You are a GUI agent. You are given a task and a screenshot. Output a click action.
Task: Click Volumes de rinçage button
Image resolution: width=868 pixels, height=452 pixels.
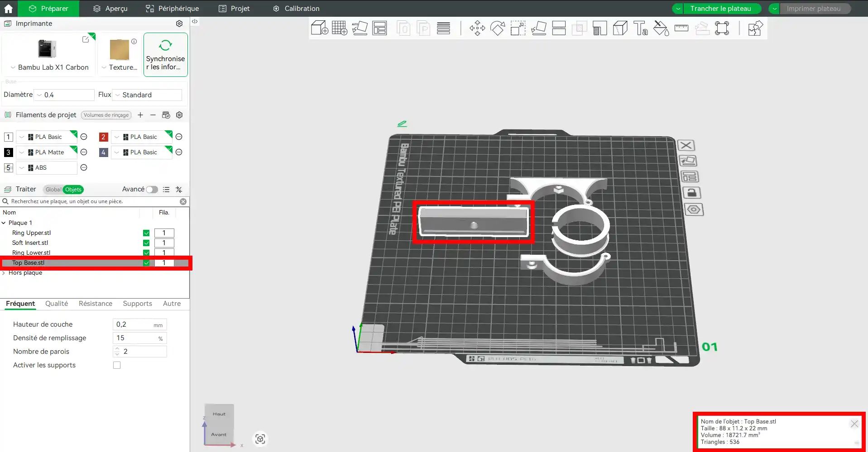(x=106, y=115)
